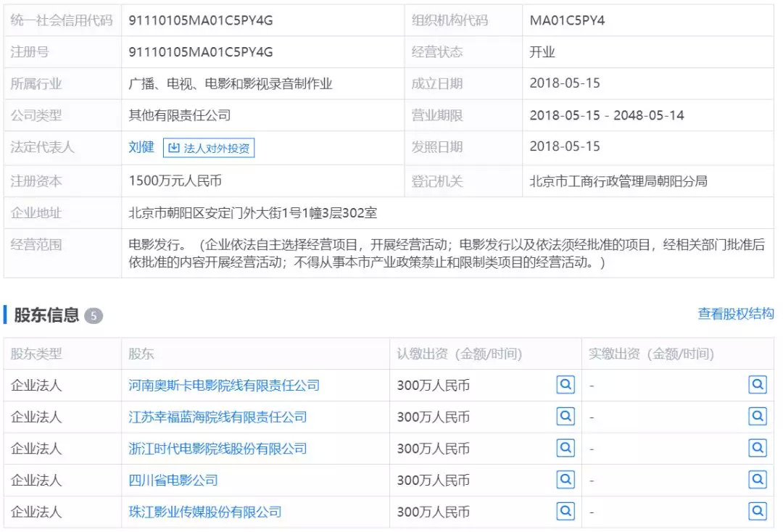Click 实缴出资 magnifier icon for 珠江影业 row
783x532 pixels.
click(758, 511)
